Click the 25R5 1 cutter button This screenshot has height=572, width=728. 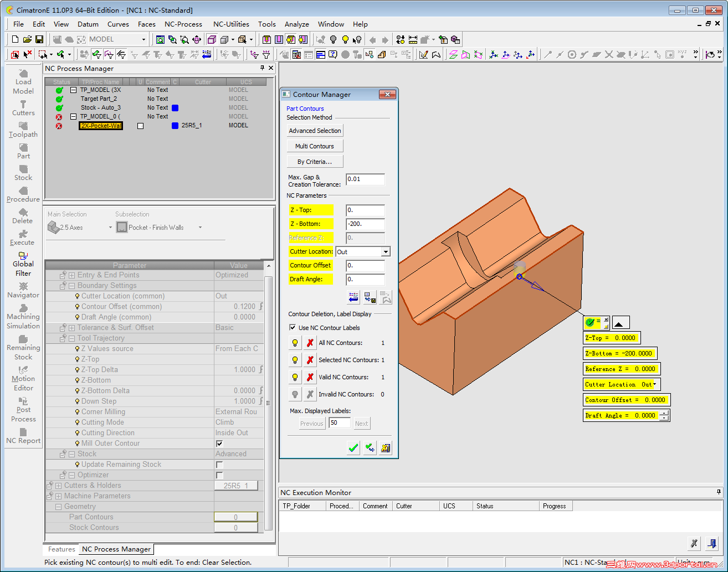tap(235, 486)
